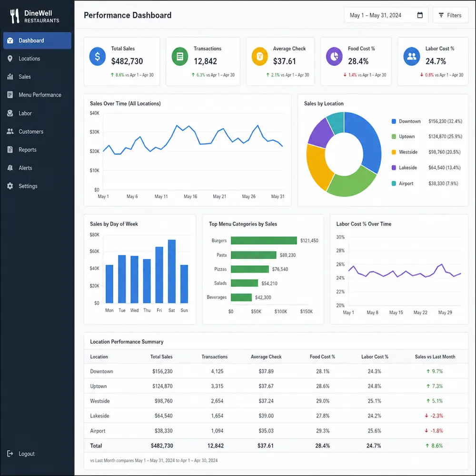Viewport: 476px width, 476px height.
Task: Click the Customers people icon
Action: [x=10, y=131]
